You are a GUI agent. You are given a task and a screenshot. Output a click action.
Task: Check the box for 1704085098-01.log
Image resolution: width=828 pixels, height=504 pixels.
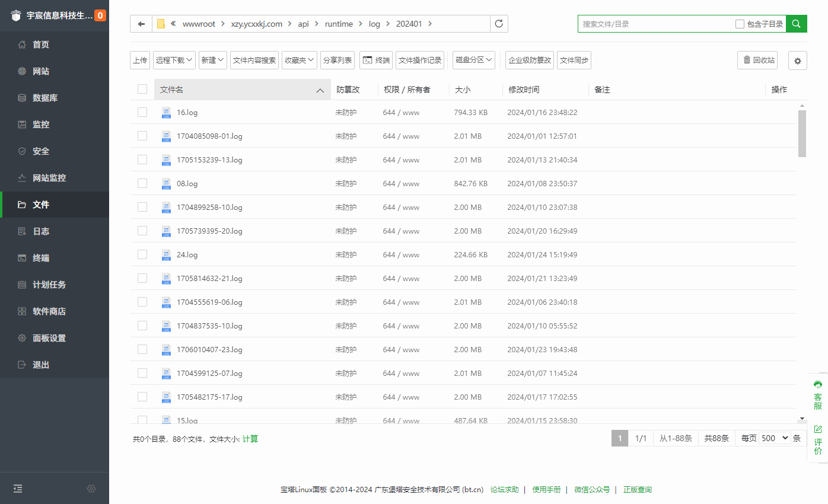point(142,136)
